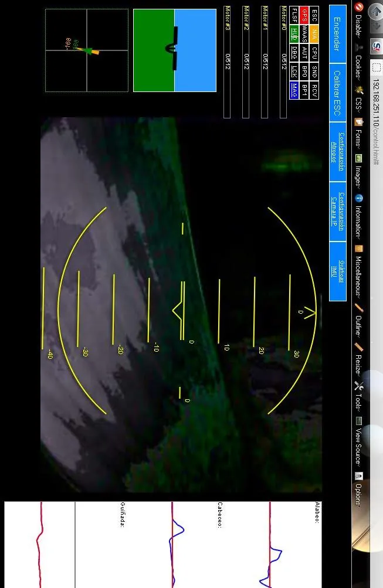
Task: Toggle the blue MAG status cell
Action: 294,90
